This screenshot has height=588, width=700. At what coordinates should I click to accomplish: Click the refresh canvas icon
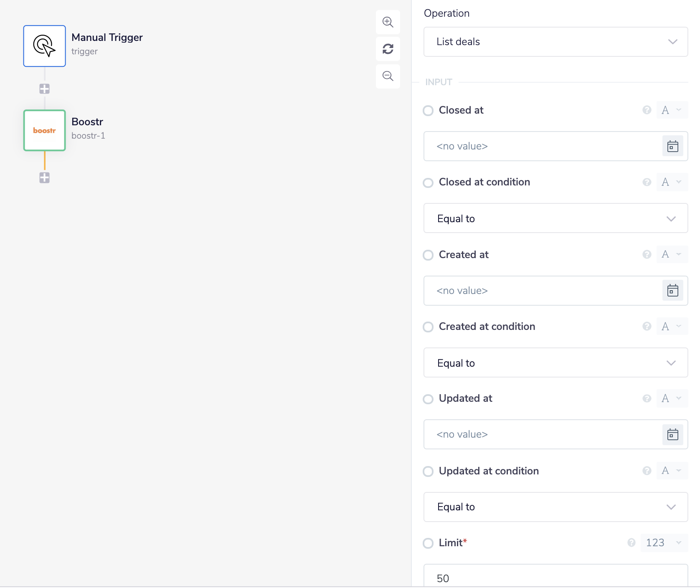[388, 49]
